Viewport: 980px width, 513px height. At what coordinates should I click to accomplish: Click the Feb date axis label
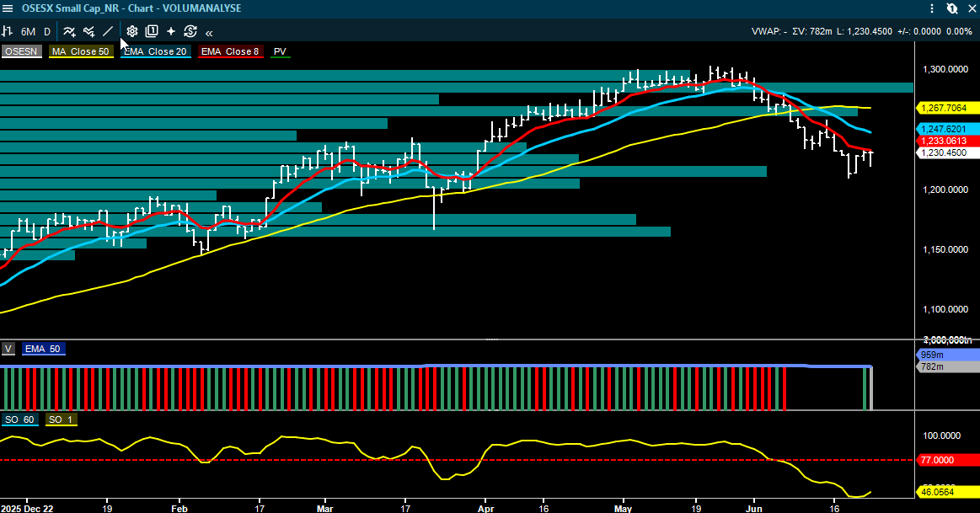pyautogui.click(x=179, y=509)
